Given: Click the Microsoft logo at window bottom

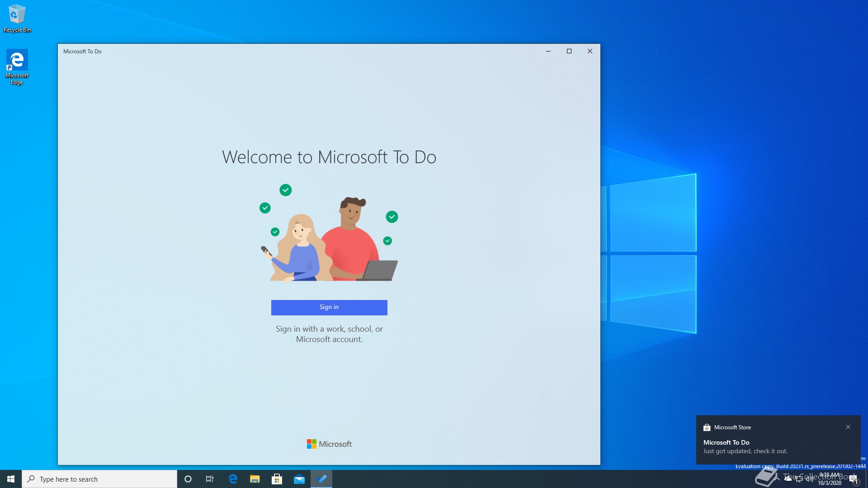Looking at the screenshot, I should 329,444.
